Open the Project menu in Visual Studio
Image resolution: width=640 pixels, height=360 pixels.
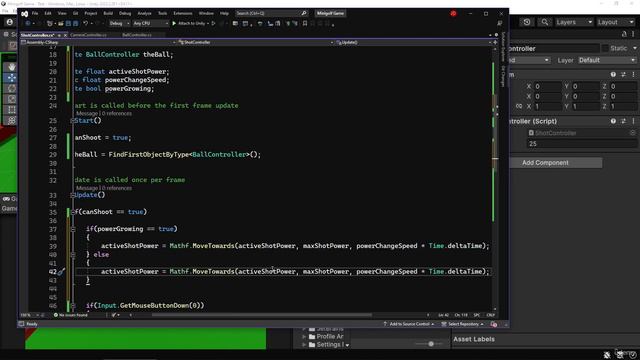click(x=91, y=13)
